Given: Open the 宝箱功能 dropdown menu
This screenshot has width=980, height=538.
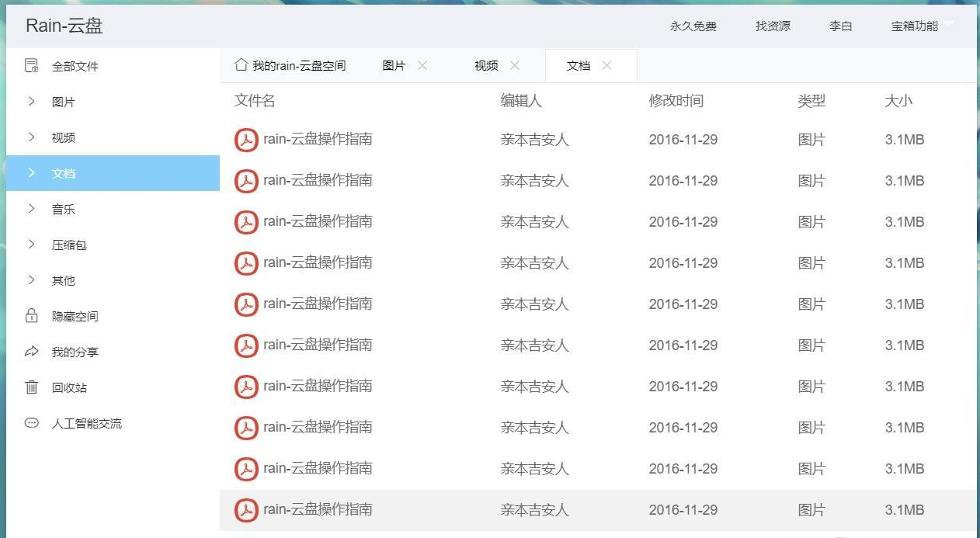Looking at the screenshot, I should 923,26.
